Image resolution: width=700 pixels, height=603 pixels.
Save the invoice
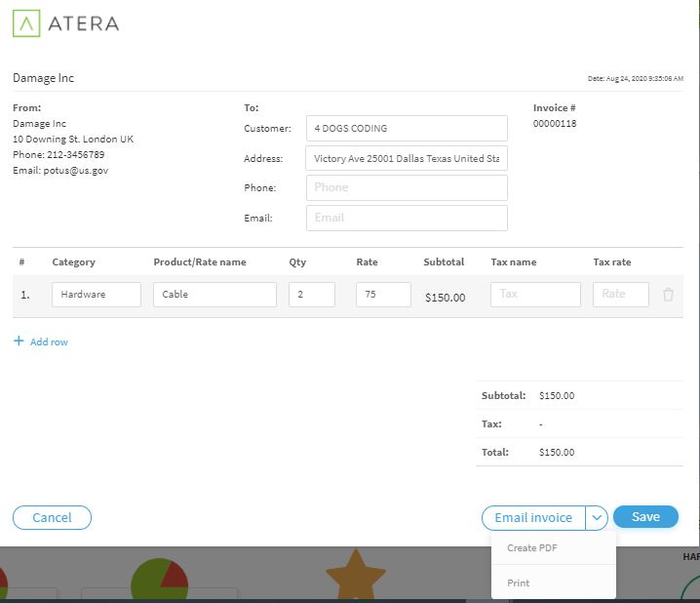click(645, 517)
